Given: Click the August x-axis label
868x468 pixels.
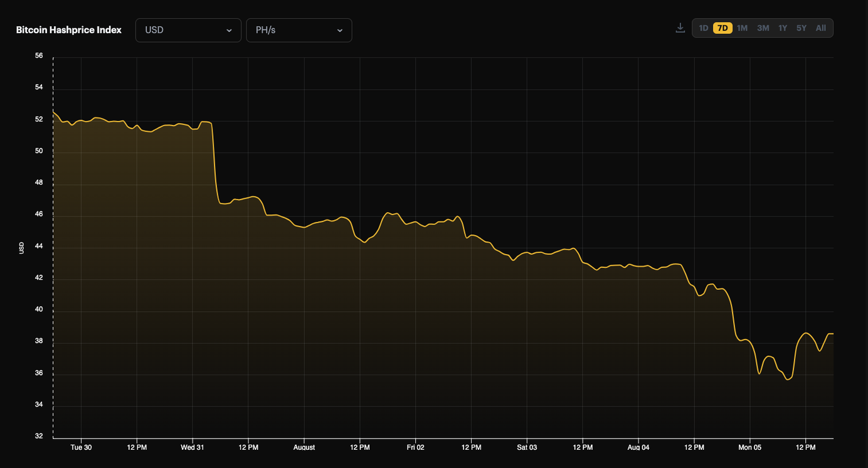Looking at the screenshot, I should pyautogui.click(x=304, y=447).
